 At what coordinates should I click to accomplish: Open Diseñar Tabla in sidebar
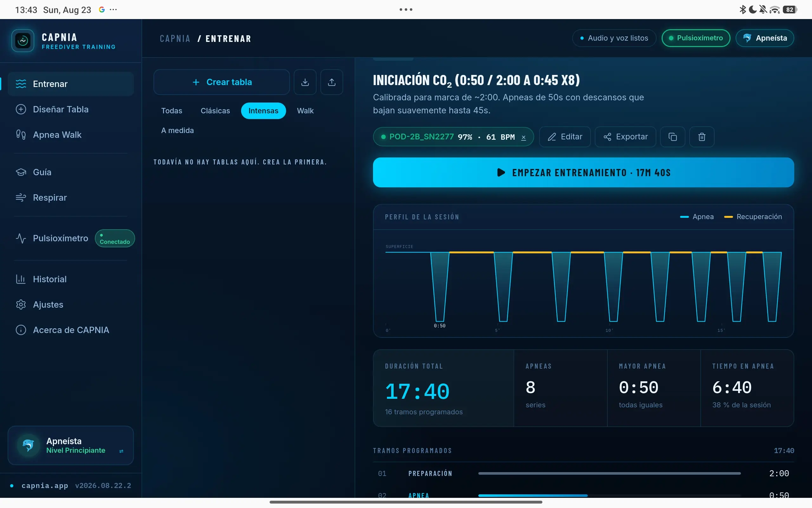coord(71,109)
